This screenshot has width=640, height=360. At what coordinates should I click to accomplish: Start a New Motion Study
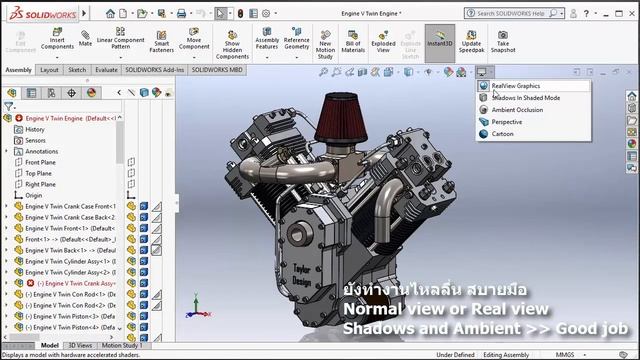(325, 45)
